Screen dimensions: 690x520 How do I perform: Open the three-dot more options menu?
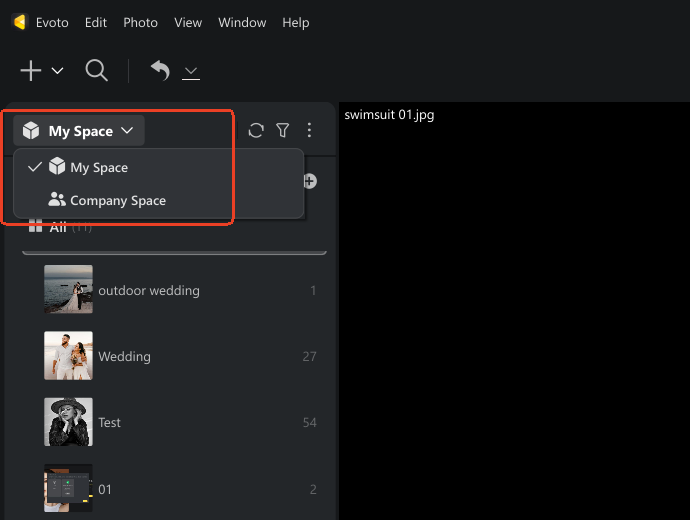[x=309, y=130]
